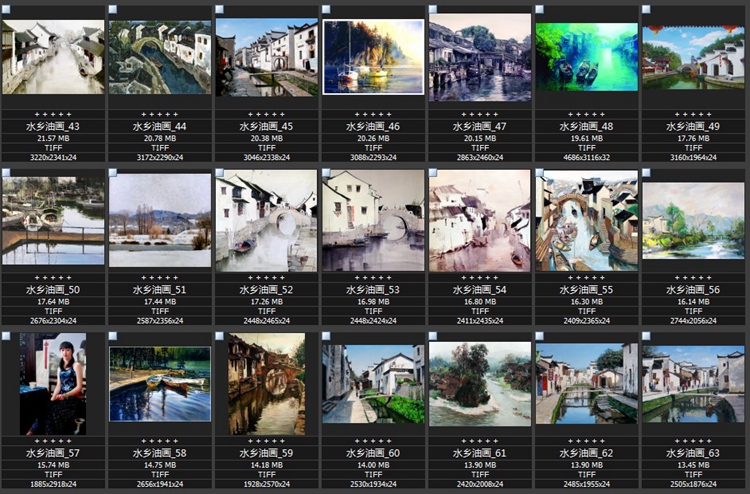Click the dimensions 1885x2918x24
The image size is (750, 494).
click(53, 484)
